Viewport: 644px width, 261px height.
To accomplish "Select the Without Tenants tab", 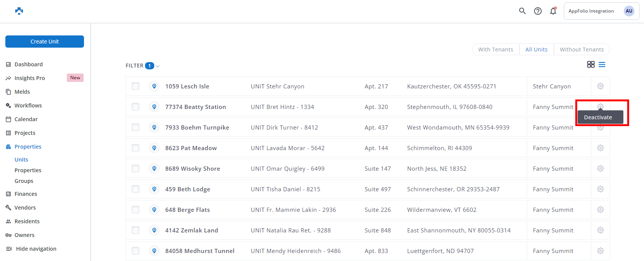I will coord(582,50).
